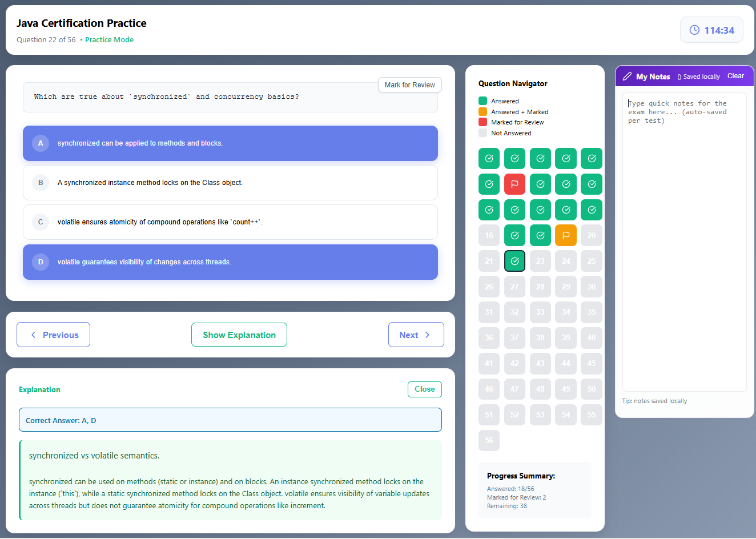756x539 pixels.
Task: Clear the saved notes
Action: click(x=735, y=76)
